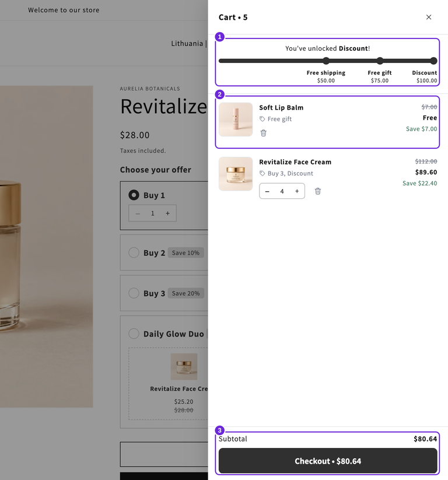Viewport: 448px width, 480px height.
Task: Click the Save $7.00 text
Action: point(422,129)
